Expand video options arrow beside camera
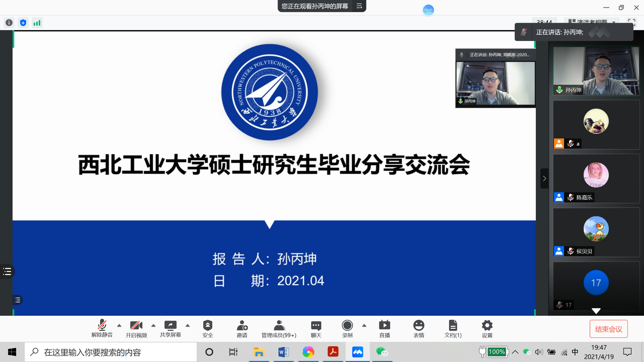 (x=154, y=325)
